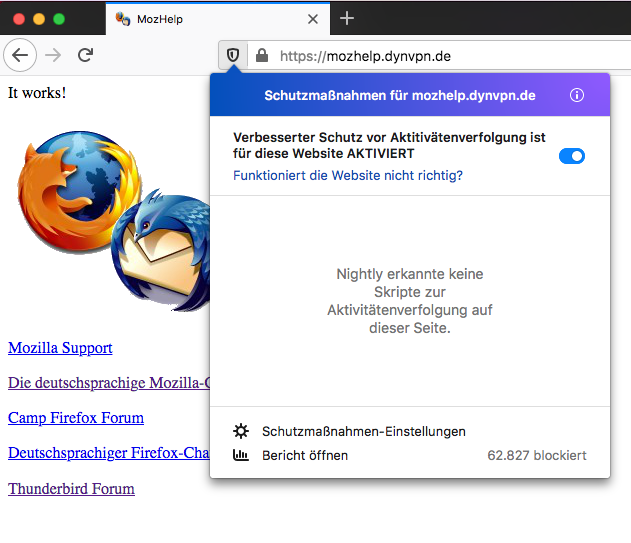This screenshot has height=543, width=631.
Task: Click the green maximize window button
Action: click(59, 19)
